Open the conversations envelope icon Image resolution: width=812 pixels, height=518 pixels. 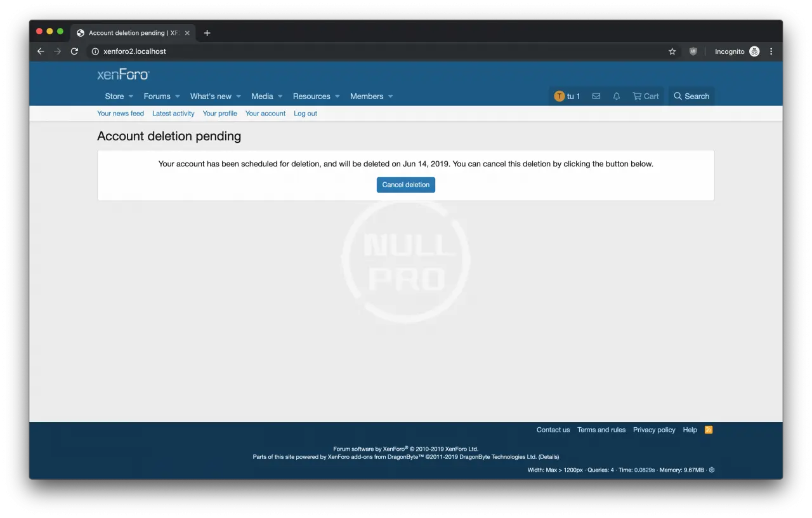596,96
